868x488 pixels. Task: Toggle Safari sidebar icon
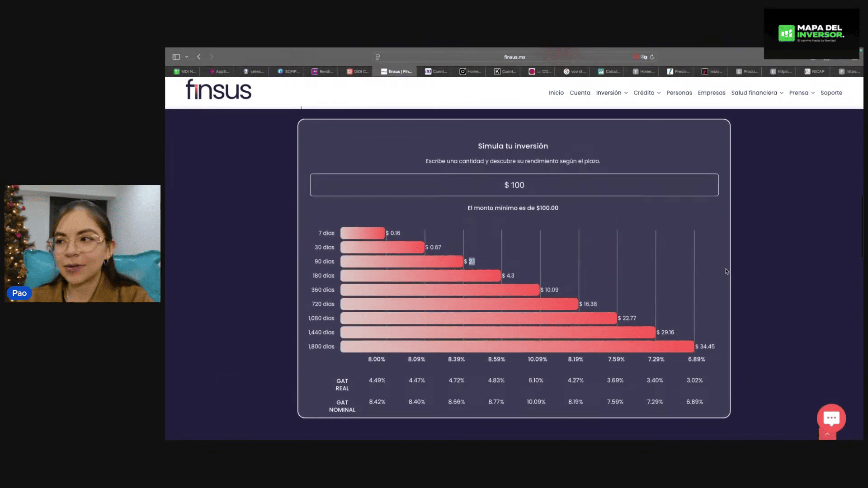tap(176, 57)
